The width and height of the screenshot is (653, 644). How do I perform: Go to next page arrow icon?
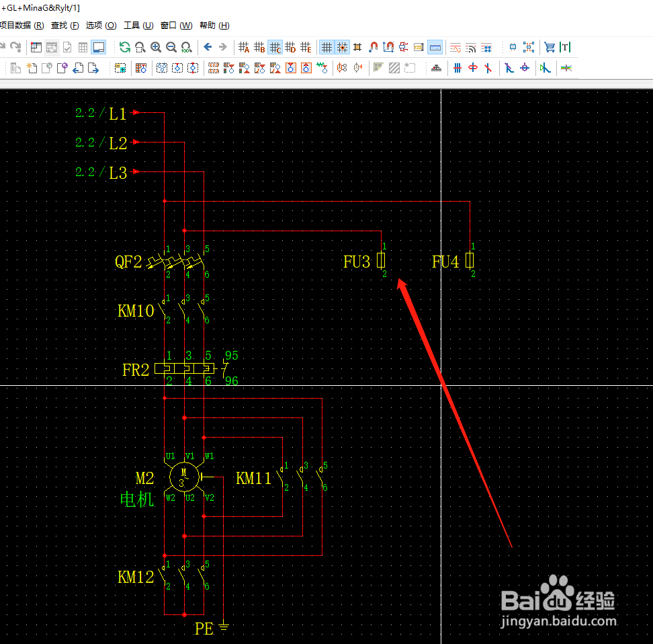click(93, 68)
